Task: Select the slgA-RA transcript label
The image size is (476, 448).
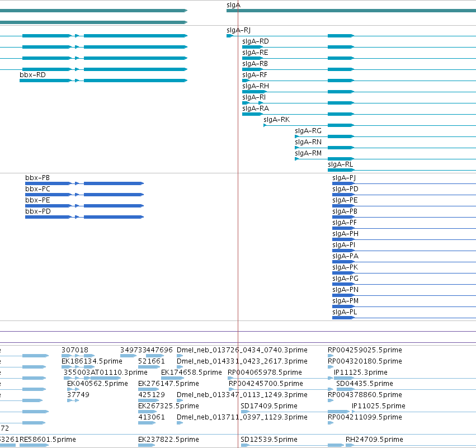Action: point(255,109)
